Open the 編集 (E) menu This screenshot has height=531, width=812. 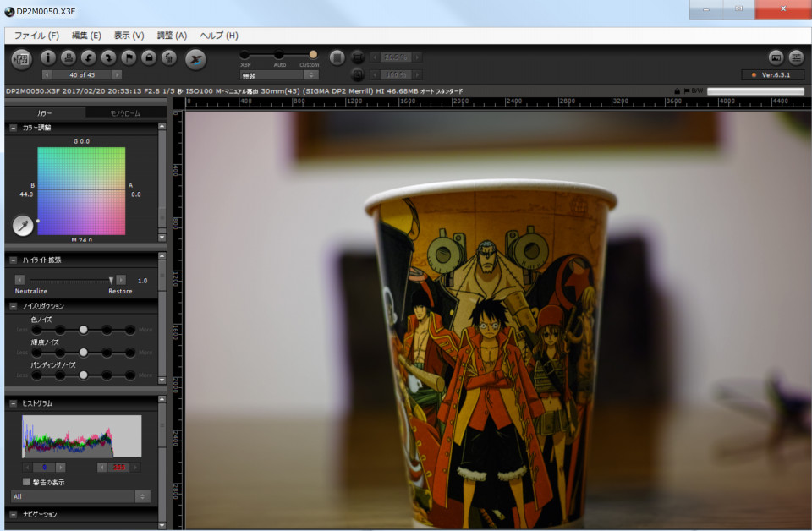(x=86, y=36)
